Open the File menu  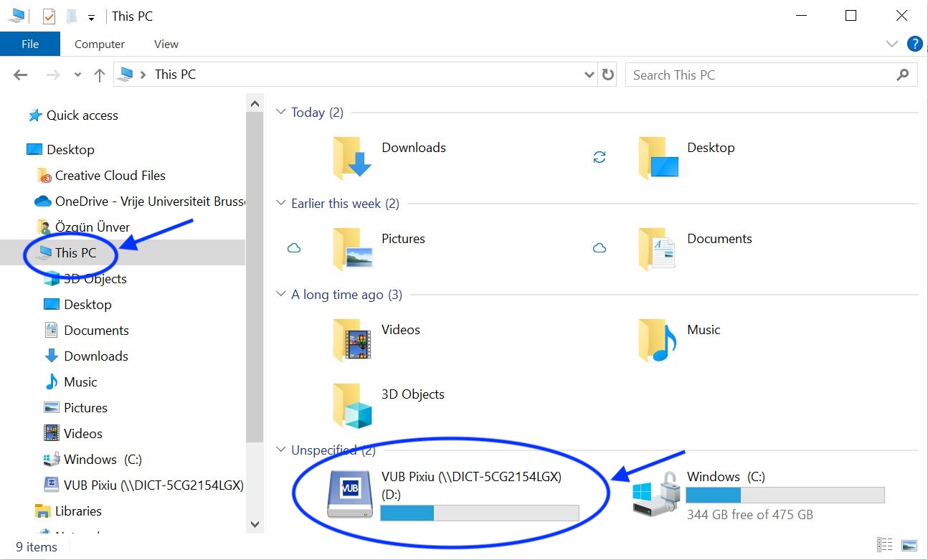(30, 44)
